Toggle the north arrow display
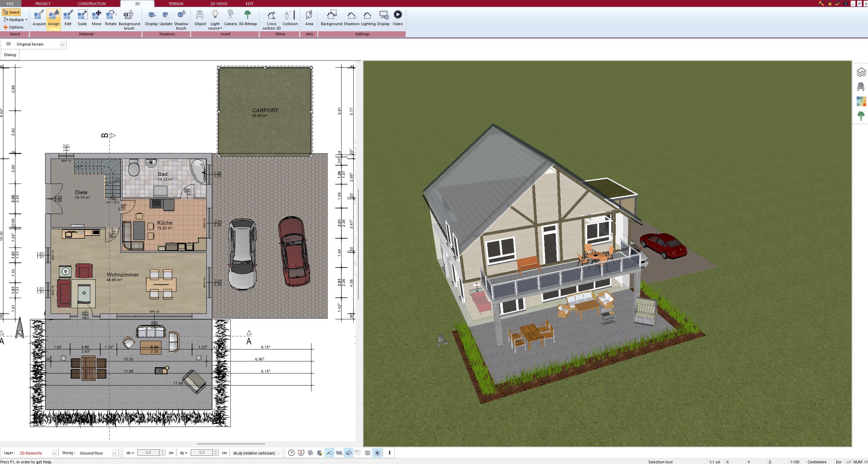This screenshot has height=464, width=868. pyautogui.click(x=377, y=453)
